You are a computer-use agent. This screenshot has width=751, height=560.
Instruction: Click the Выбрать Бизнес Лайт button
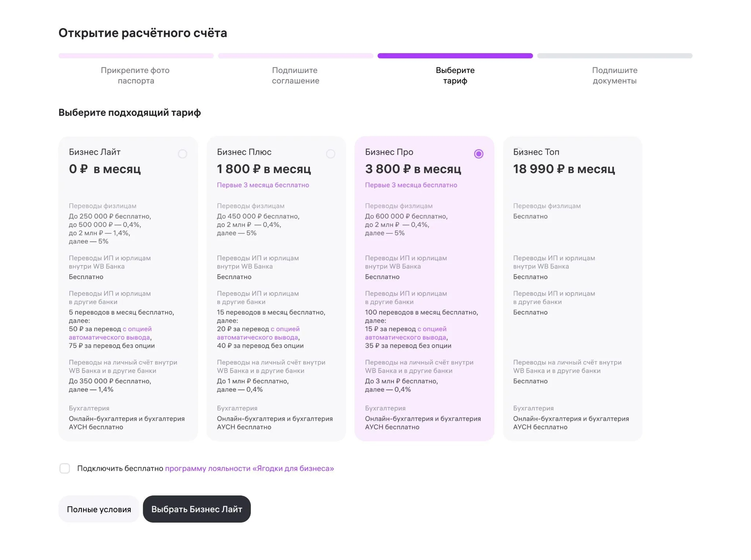click(197, 509)
